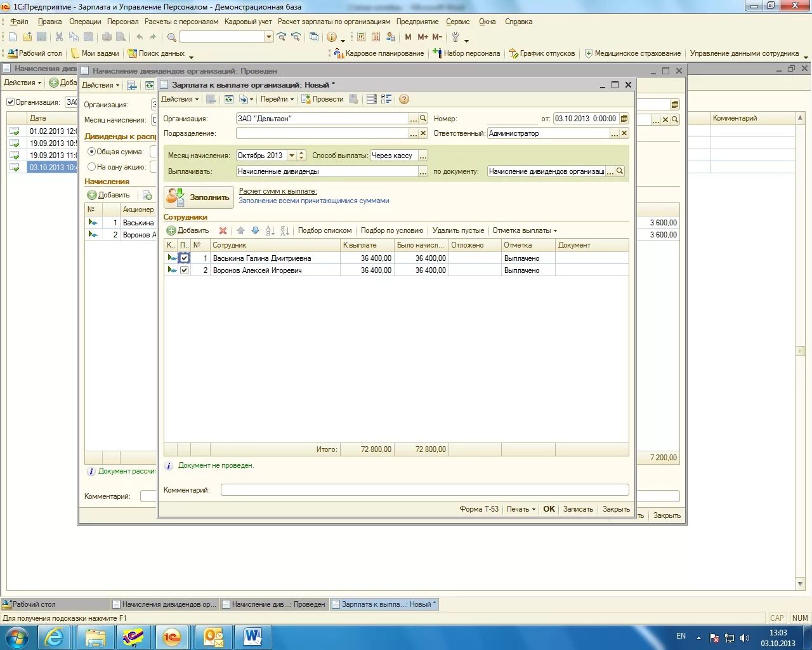Image resolution: width=812 pixels, height=650 pixels.
Task: Click the calendar picker icon next to the date field
Action: (624, 119)
